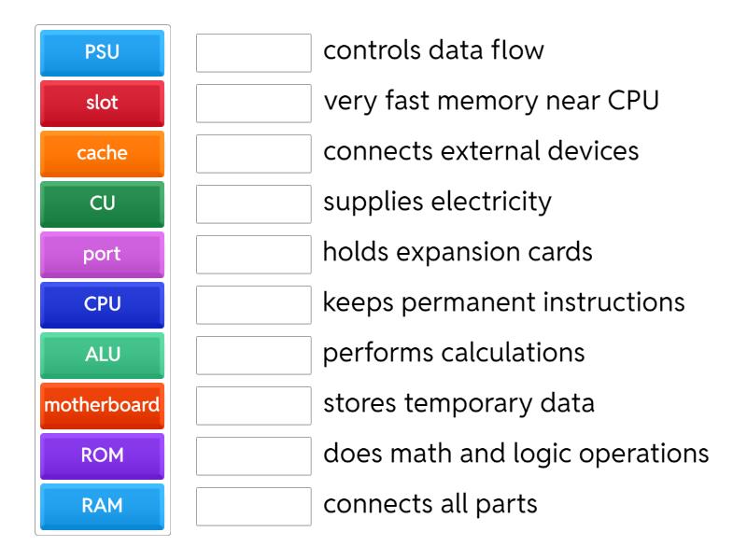Screen dimensions: 747x560
Task: Click empty box for 'holds expansion cards'
Action: (x=254, y=255)
